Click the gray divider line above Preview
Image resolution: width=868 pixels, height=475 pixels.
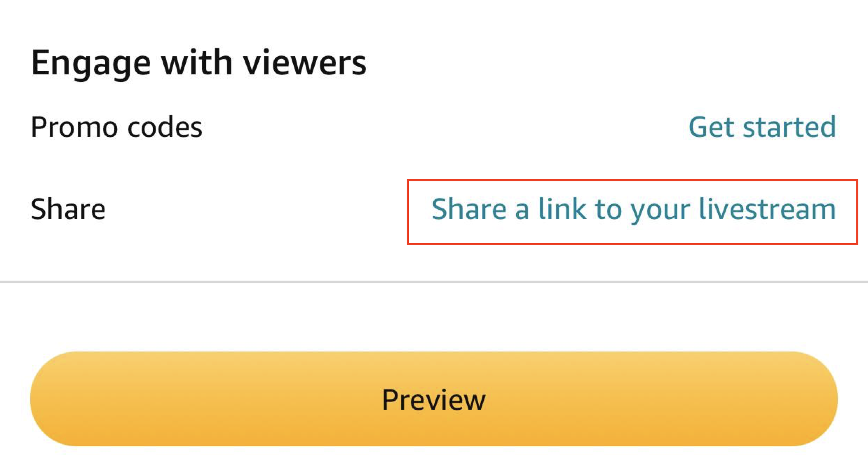434,282
